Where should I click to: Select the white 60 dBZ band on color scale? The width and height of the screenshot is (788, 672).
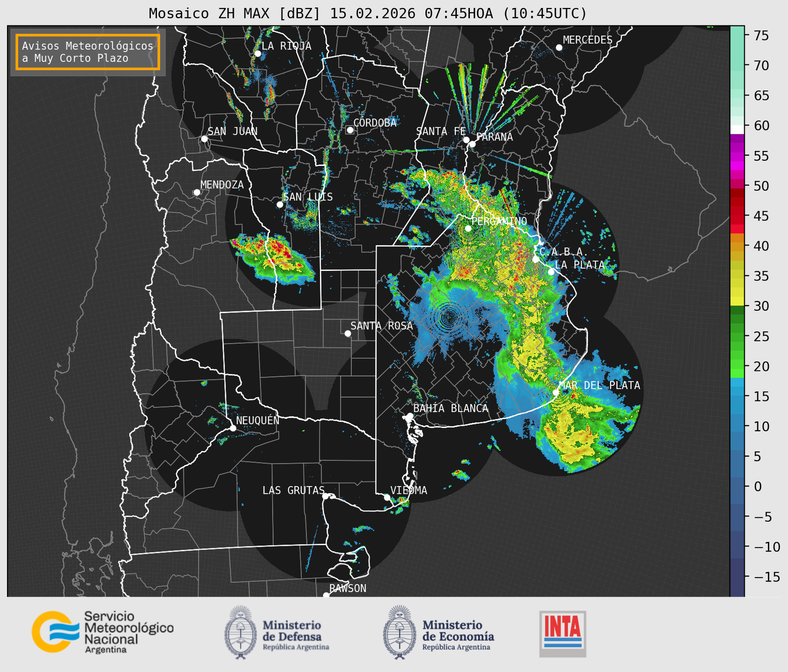point(737,129)
